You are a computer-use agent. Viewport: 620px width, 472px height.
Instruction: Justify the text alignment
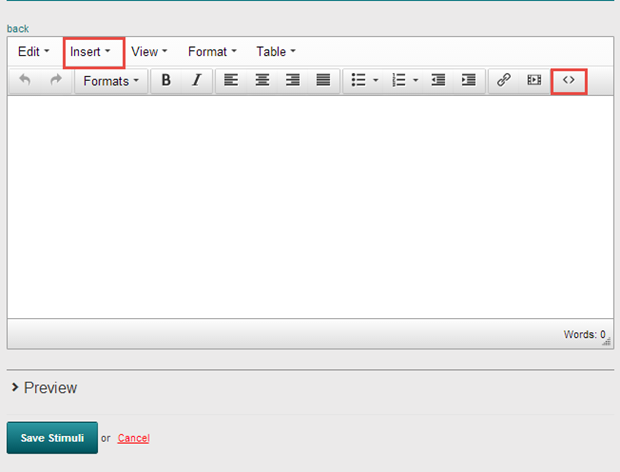pos(323,81)
